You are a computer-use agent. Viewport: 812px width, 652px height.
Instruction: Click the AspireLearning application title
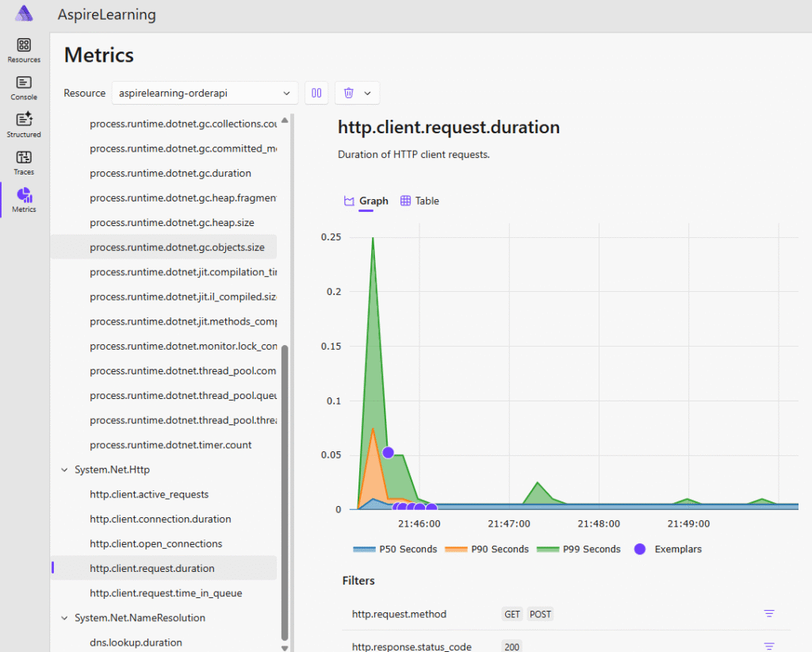tap(107, 14)
